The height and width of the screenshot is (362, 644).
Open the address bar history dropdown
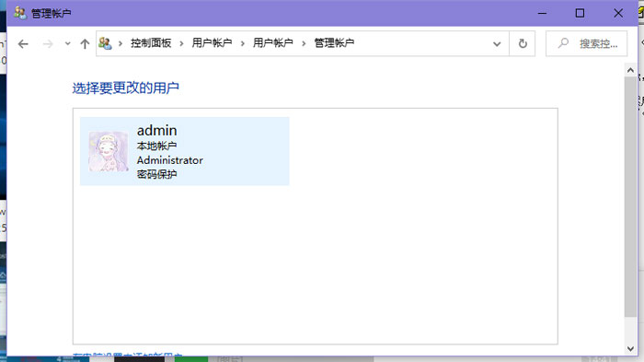coord(497,43)
